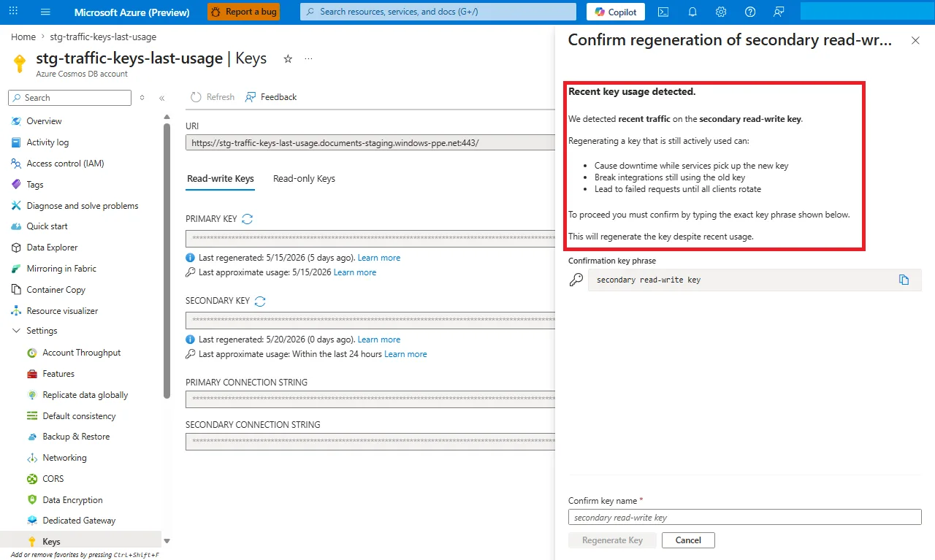Copy the confirmation key phrase
Screen dimensions: 935x560
pyautogui.click(x=904, y=280)
